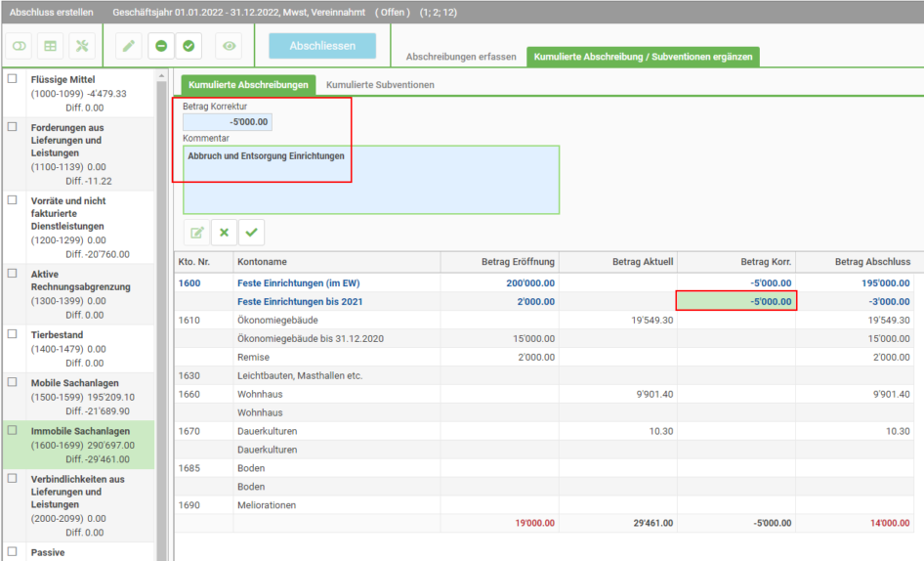This screenshot has width=924, height=561.
Task: Click the edit note icon below comment box
Action: [197, 233]
